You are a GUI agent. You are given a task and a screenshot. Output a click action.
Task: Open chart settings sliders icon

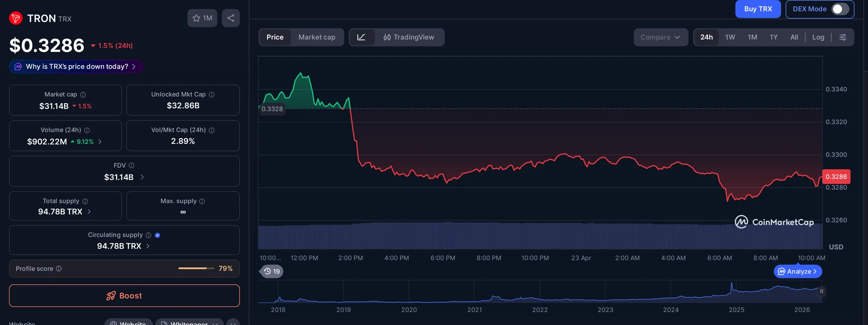tap(843, 37)
